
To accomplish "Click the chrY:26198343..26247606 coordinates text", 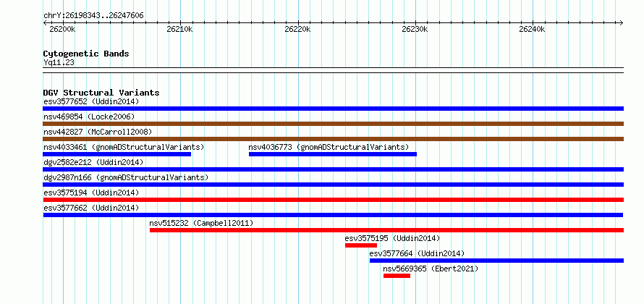I will (x=93, y=16).
